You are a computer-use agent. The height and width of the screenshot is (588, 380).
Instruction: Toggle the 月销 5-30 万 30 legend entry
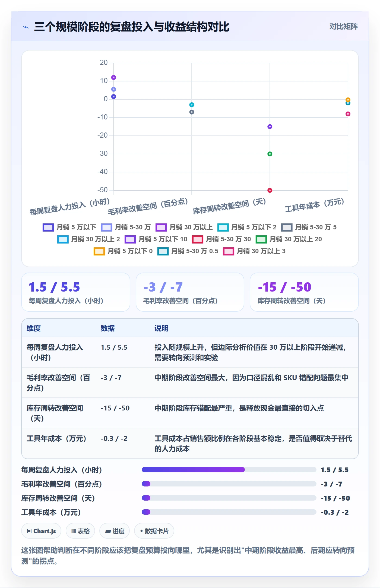coord(221,239)
